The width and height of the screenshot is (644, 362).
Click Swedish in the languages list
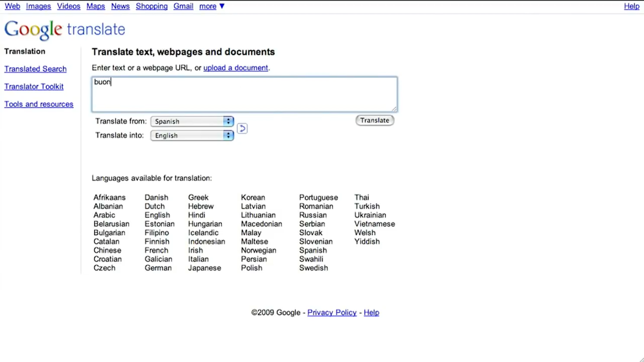tap(314, 268)
